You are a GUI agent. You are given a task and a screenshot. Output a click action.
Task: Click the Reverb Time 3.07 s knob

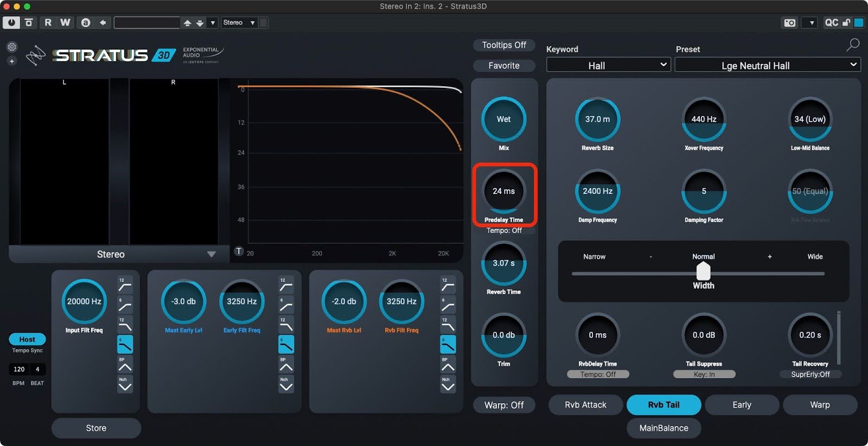click(503, 263)
